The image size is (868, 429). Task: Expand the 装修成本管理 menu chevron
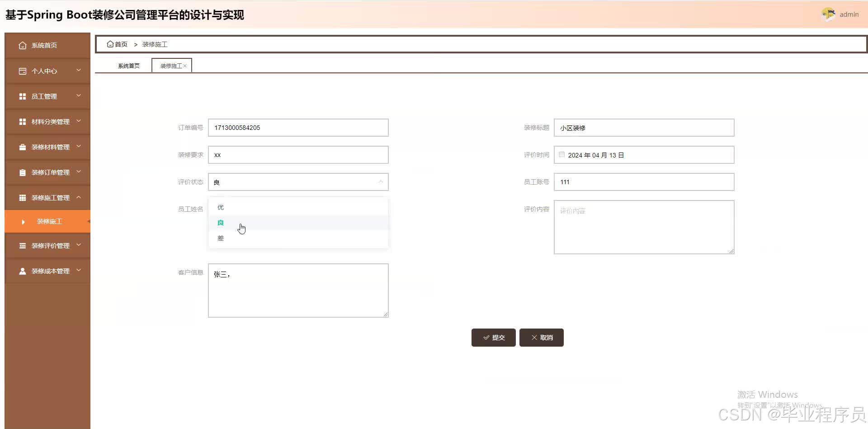click(79, 270)
